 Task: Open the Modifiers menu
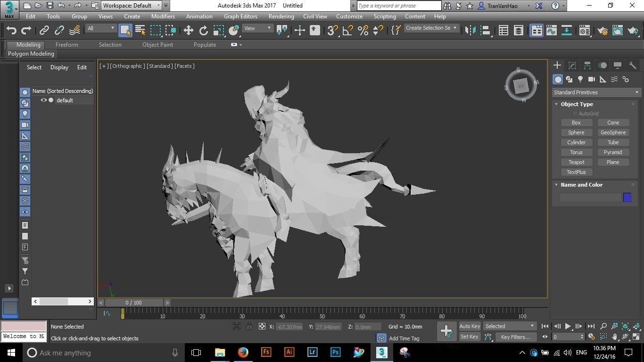click(163, 16)
